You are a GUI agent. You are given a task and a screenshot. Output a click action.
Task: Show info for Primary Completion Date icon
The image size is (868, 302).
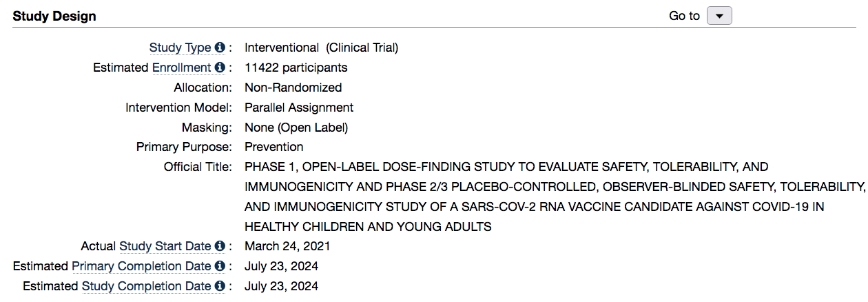pyautogui.click(x=220, y=266)
